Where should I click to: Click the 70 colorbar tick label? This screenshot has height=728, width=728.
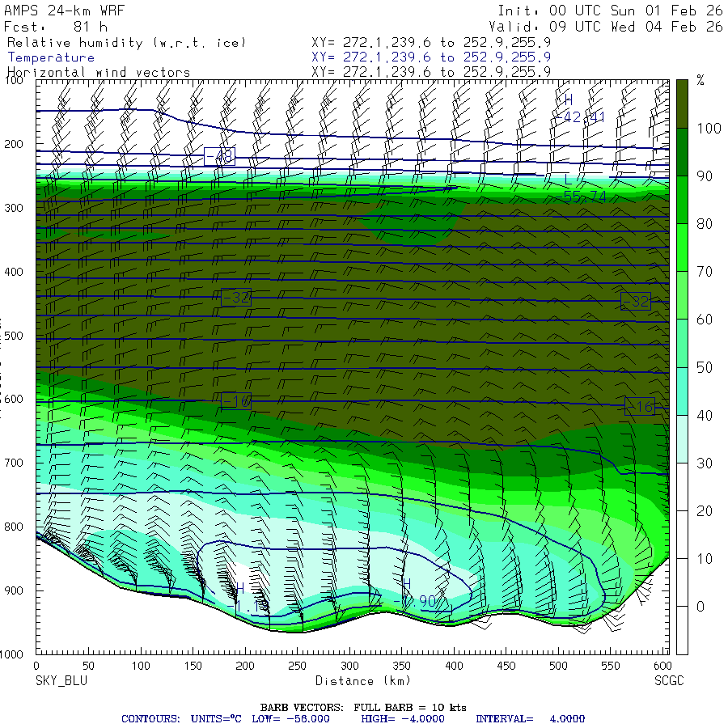coord(705,272)
